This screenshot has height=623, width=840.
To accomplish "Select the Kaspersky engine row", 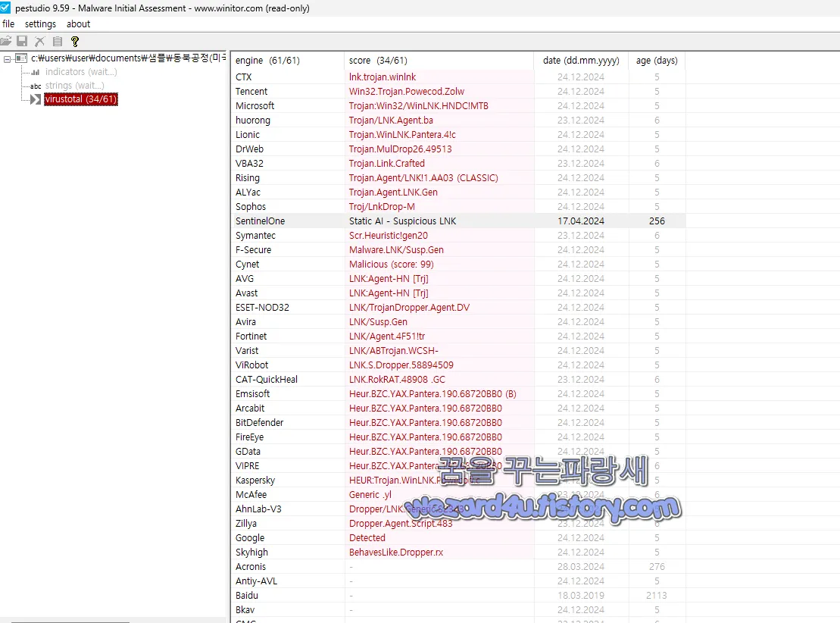I will 458,481.
